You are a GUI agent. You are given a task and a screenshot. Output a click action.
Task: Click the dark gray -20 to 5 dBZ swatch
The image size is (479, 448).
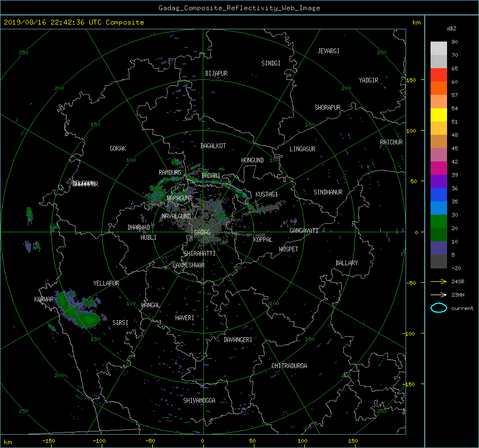pyautogui.click(x=439, y=262)
